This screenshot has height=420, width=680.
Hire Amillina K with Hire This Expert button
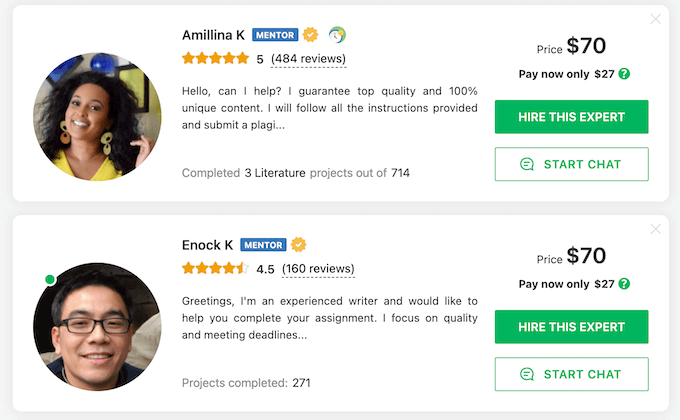[x=571, y=117]
